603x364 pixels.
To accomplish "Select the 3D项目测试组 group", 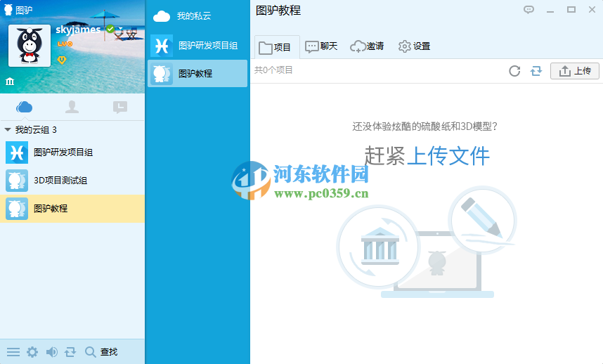I will click(x=72, y=181).
